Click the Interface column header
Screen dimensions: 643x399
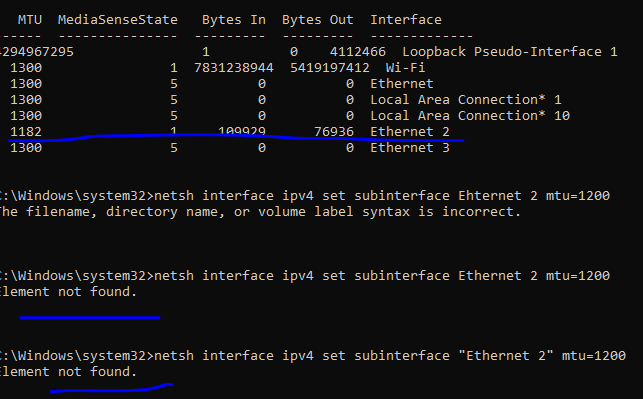click(406, 19)
